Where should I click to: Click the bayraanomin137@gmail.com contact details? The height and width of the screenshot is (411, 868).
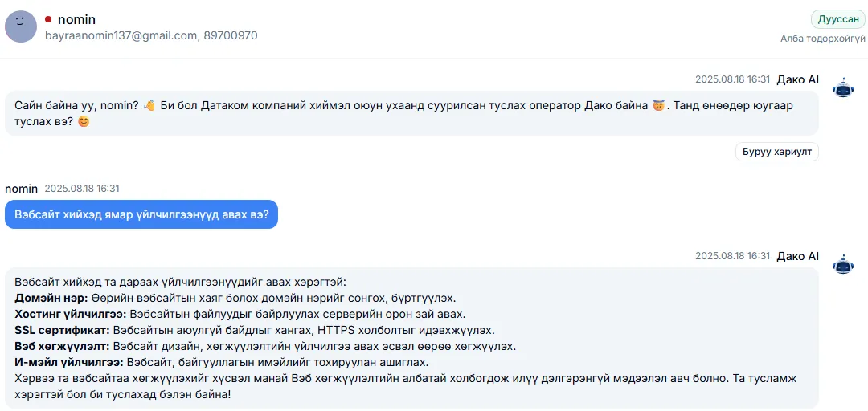coord(151,36)
